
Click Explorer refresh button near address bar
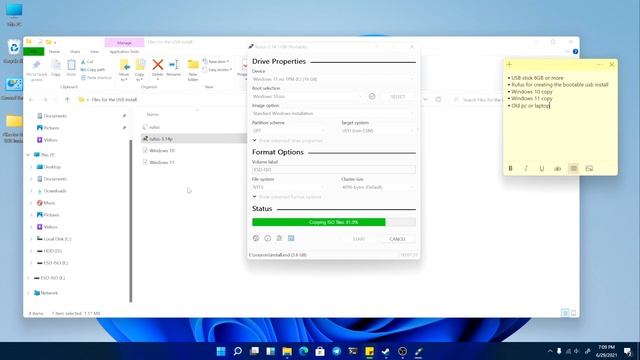tap(438, 100)
